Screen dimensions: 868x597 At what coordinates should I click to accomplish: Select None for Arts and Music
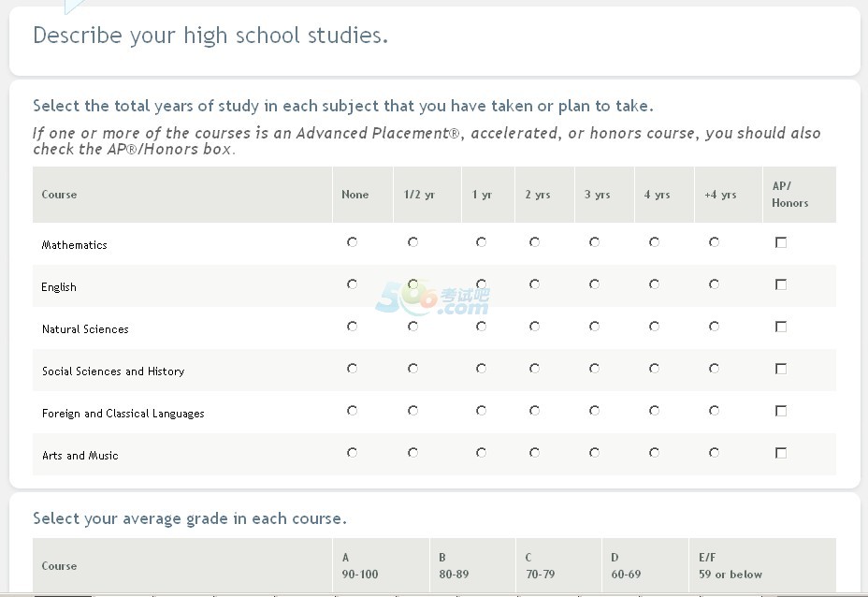click(352, 453)
